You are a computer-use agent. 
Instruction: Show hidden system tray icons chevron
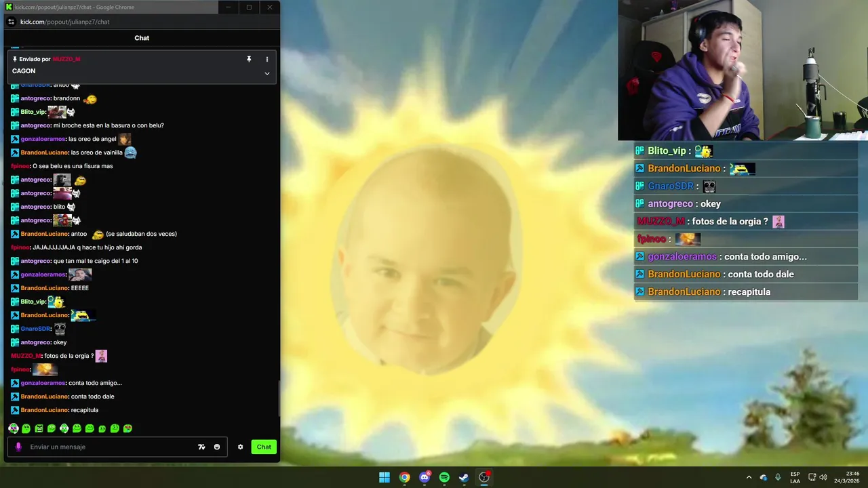(x=749, y=477)
